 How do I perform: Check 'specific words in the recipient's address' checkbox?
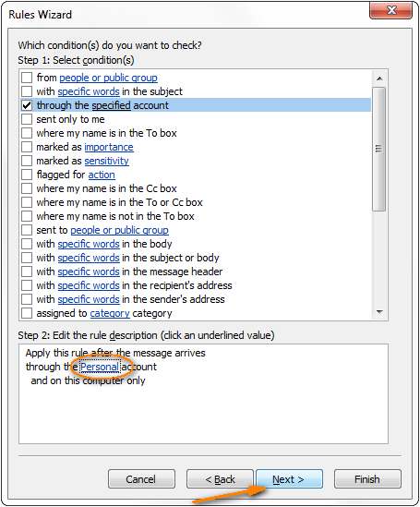tap(27, 285)
